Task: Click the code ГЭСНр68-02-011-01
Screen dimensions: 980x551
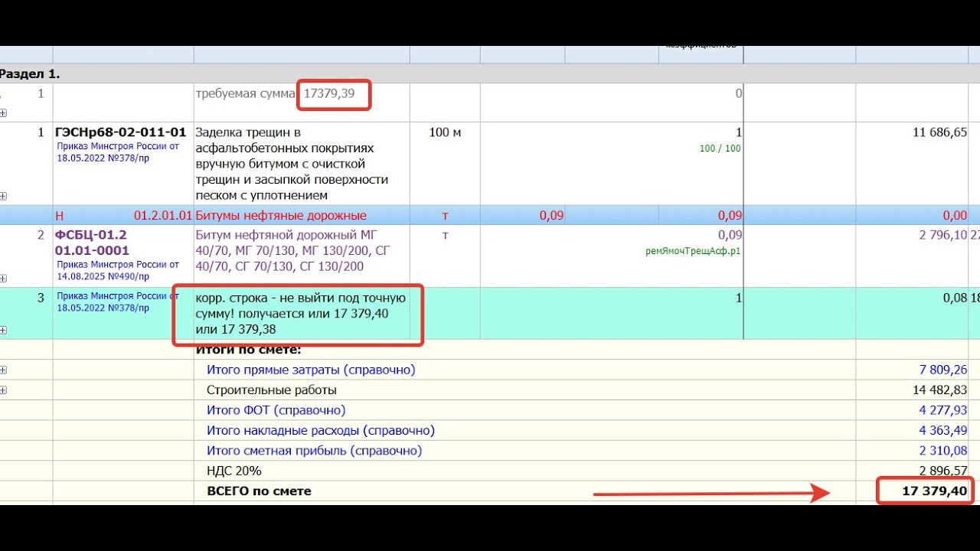Action: [x=121, y=132]
